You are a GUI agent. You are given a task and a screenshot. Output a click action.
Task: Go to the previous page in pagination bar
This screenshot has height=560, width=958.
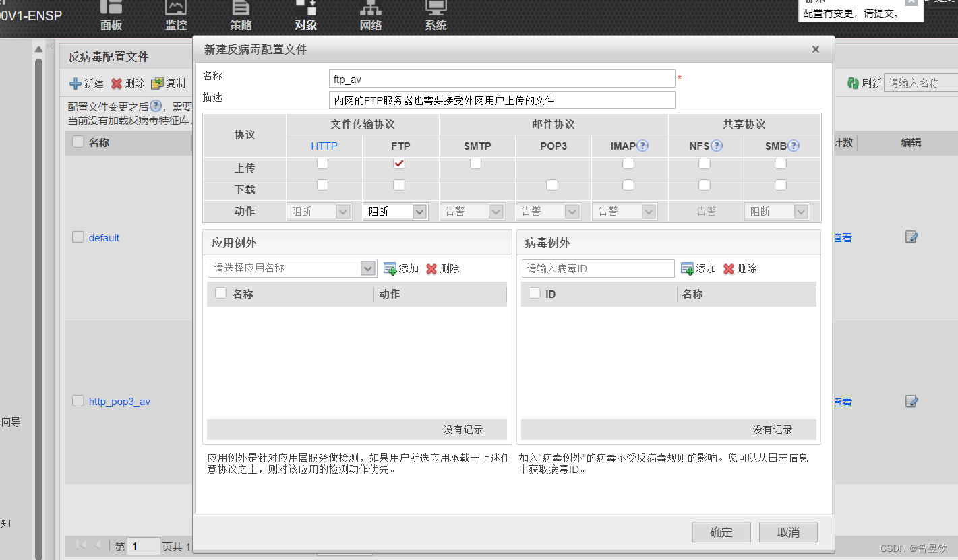point(98,545)
